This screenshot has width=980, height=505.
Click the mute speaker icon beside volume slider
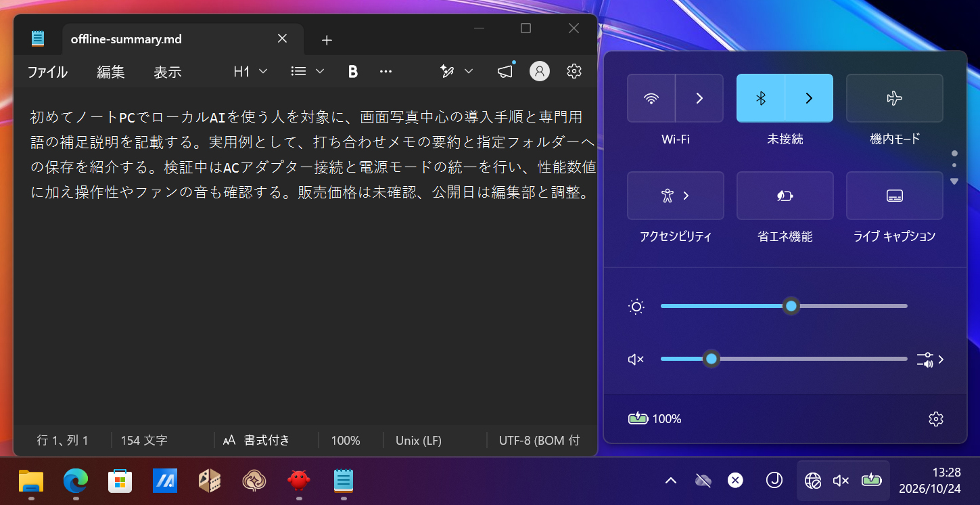pyautogui.click(x=636, y=359)
